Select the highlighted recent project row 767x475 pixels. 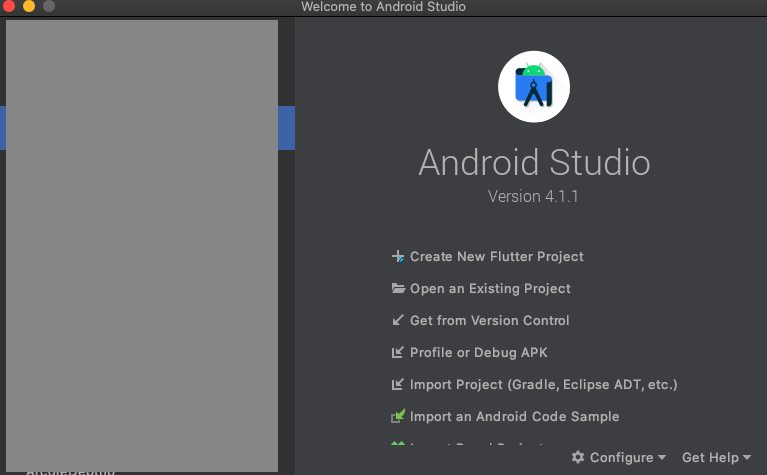coord(147,128)
